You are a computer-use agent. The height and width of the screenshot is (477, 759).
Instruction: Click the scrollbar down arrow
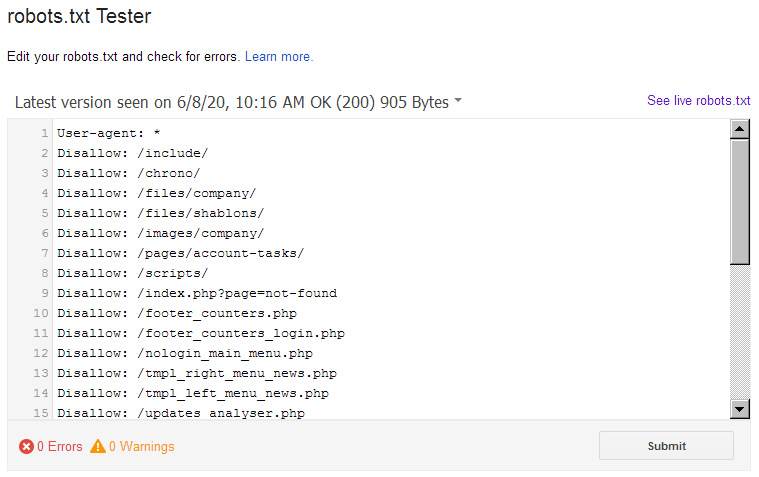[740, 407]
